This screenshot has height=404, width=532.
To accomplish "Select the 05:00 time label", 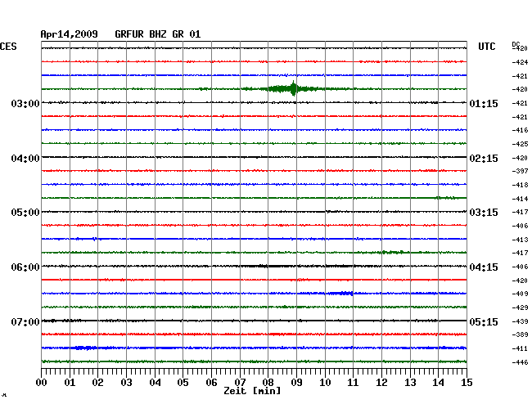I will [25, 213].
